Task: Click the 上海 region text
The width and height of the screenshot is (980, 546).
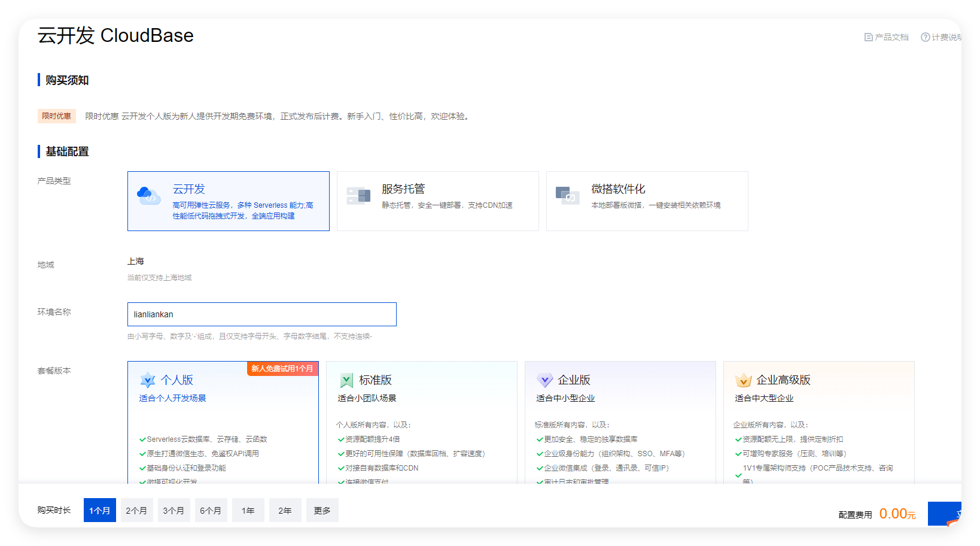Action: [x=136, y=261]
